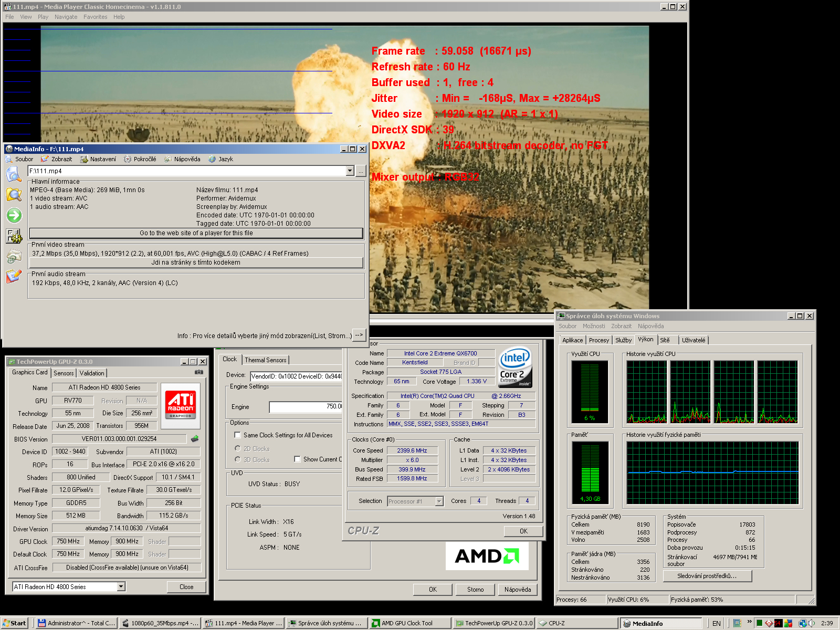Switch to the Total Commander taskbar button
Image resolution: width=840 pixels, height=630 pixels.
pos(76,623)
